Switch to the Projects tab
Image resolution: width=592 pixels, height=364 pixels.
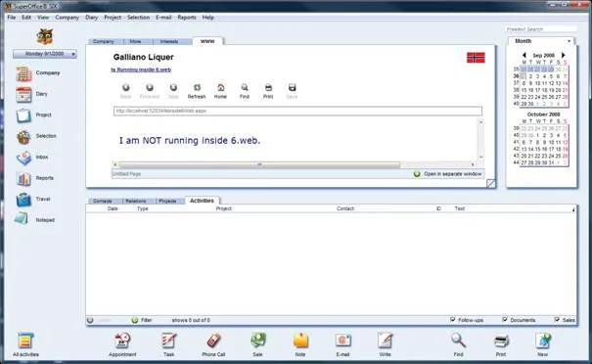(167, 201)
